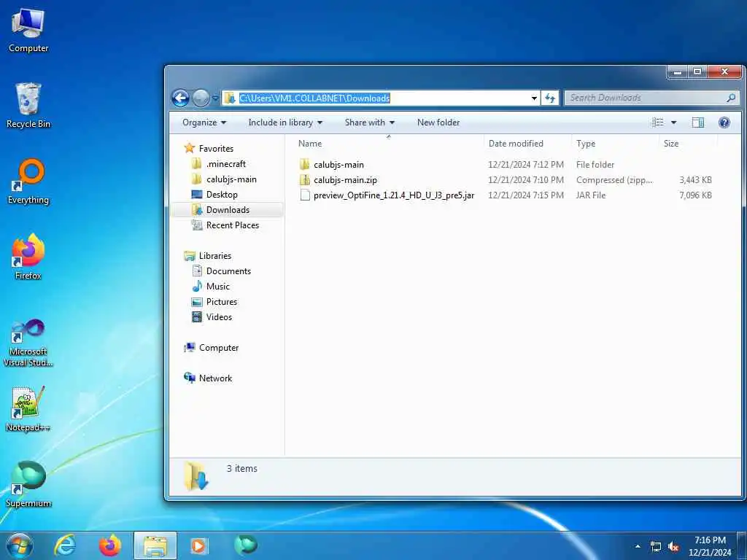Screen dimensions: 747x560
Task: Open Pictures library
Action: pyautogui.click(x=222, y=301)
